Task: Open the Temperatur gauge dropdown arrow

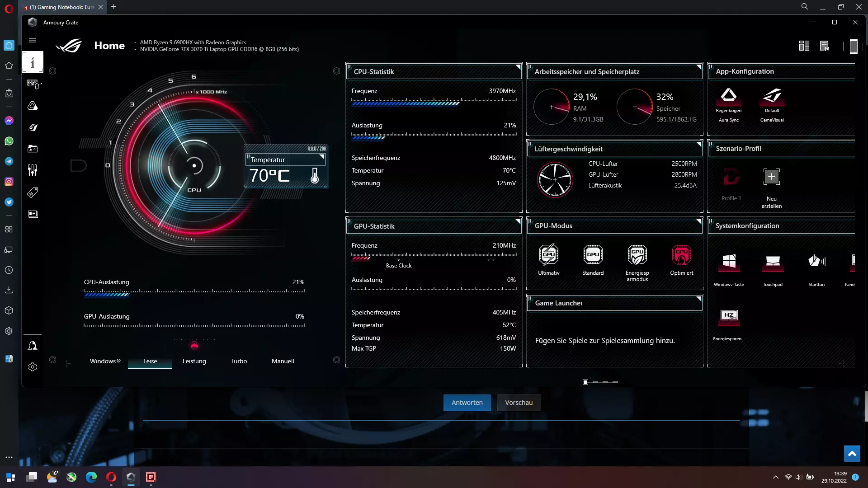Action: click(322, 157)
